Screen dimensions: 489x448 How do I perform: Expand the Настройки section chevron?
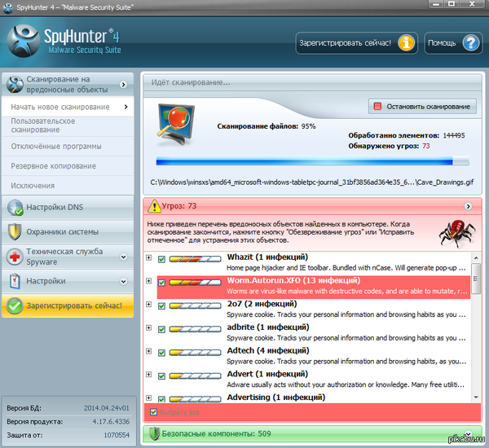coord(124,282)
